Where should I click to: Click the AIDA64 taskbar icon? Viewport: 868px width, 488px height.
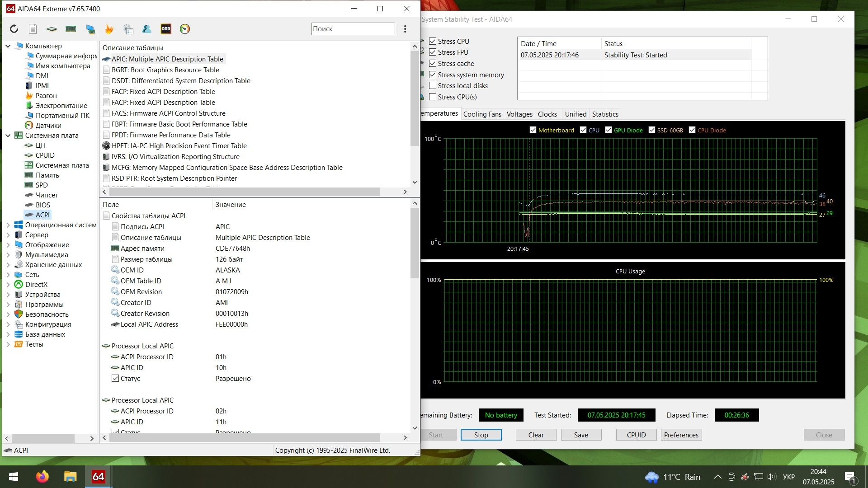coord(98,477)
